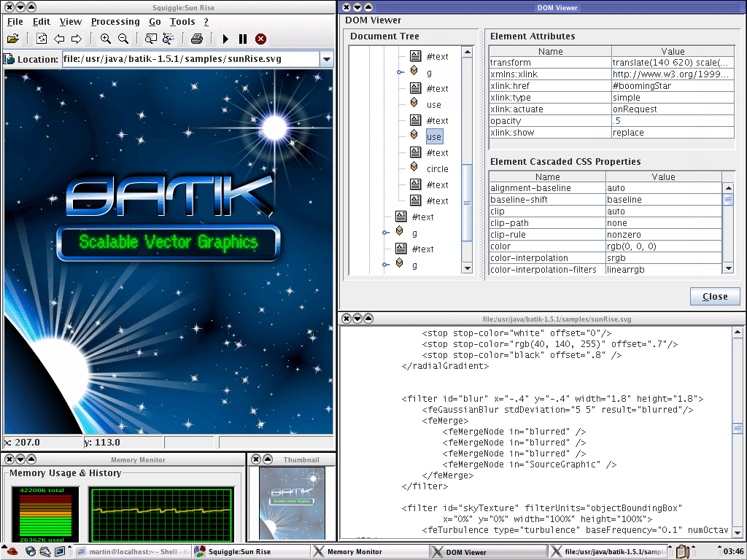Click source viewer window scrollbar down arrow
The width and height of the screenshot is (747, 560).
pyautogui.click(x=738, y=532)
